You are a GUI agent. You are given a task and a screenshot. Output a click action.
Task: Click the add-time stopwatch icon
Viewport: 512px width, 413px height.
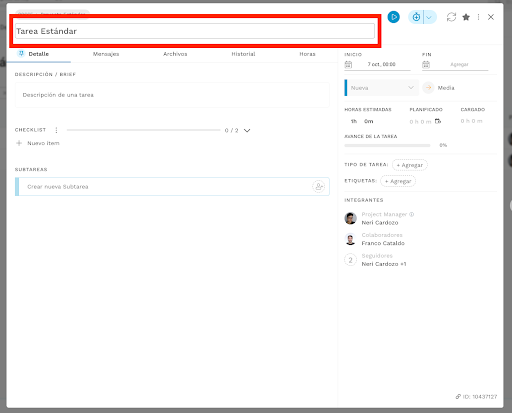point(416,17)
